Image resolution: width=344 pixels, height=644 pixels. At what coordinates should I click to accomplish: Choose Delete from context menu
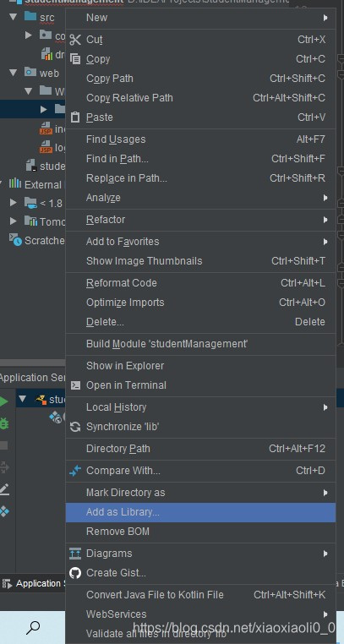200,322
